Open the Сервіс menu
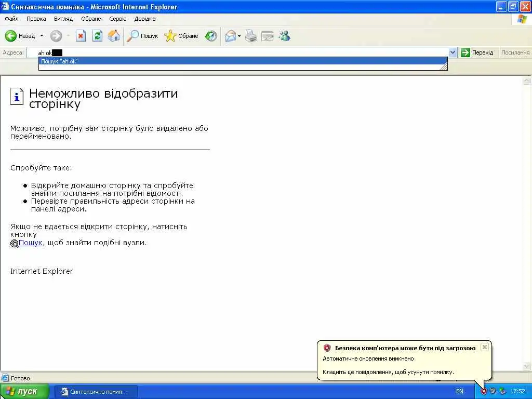Screen dimensions: 532x399 [117, 19]
